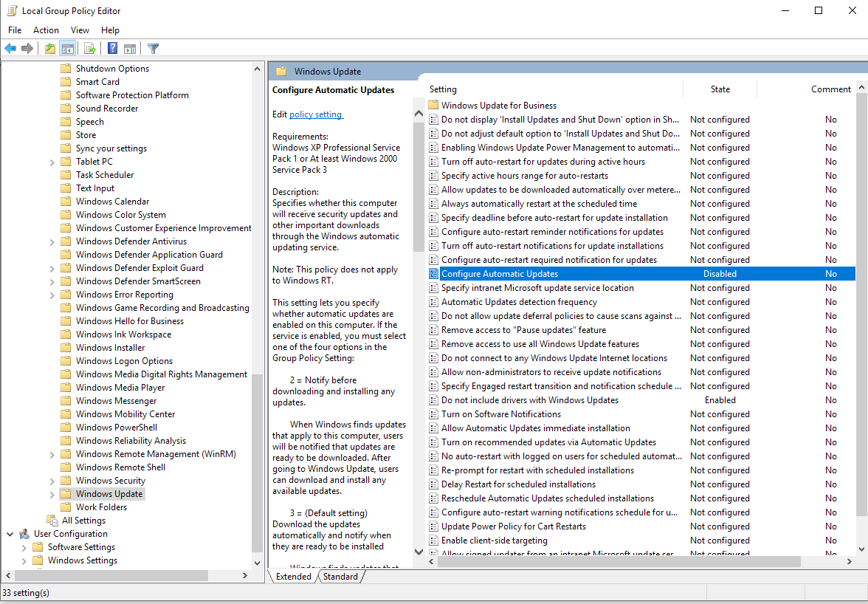Click the Filter funnel toolbar icon
The image size is (868, 604).
(x=154, y=49)
